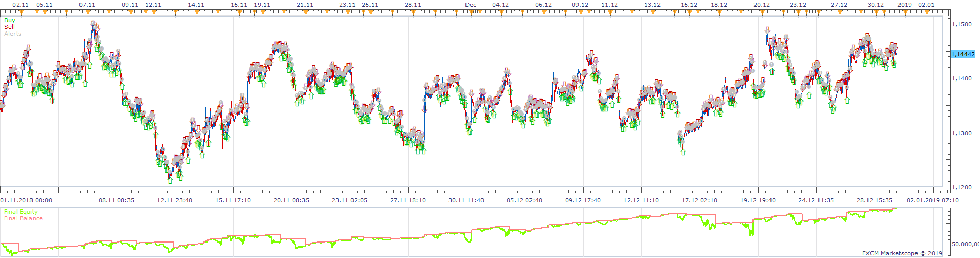Image resolution: width=980 pixels, height=258 pixels.
Task: Select the 14.11 date on top axis
Action: pyautogui.click(x=196, y=5)
